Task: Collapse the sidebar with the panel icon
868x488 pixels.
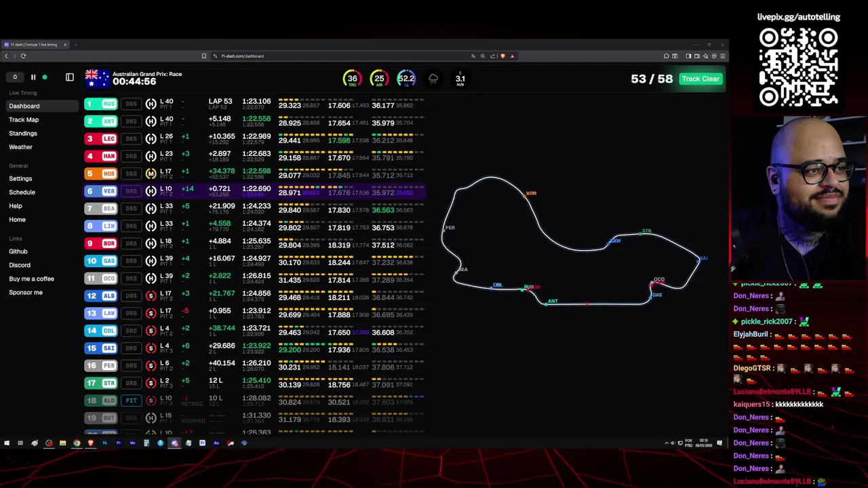Action: [x=69, y=77]
